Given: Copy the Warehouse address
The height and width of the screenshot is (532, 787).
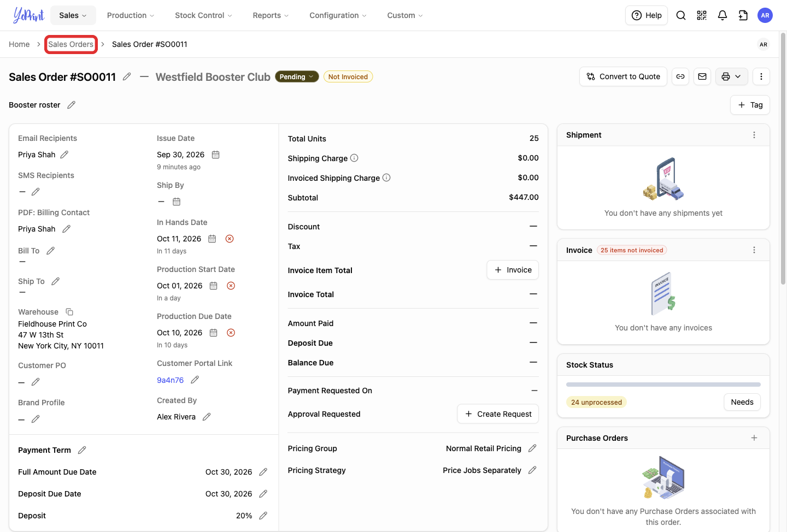Looking at the screenshot, I should (x=69, y=312).
